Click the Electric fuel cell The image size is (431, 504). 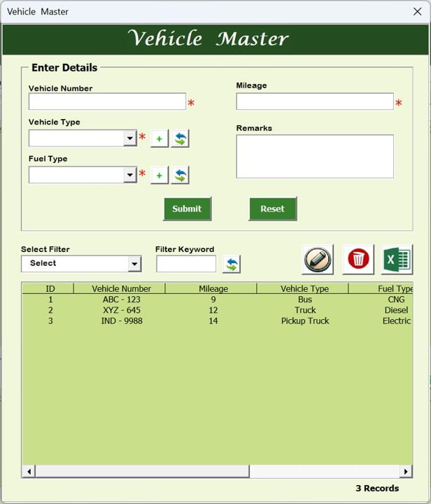point(397,321)
